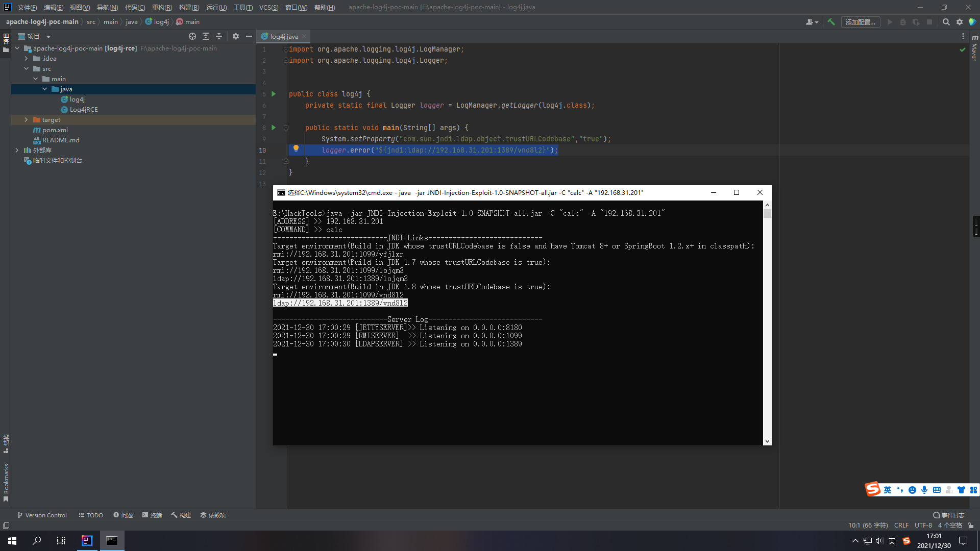Toggle code folding on main method
Screen dimensions: 980x551
tap(286, 128)
